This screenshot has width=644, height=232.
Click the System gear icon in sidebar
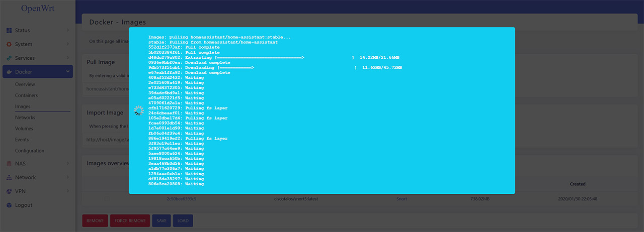click(9, 44)
